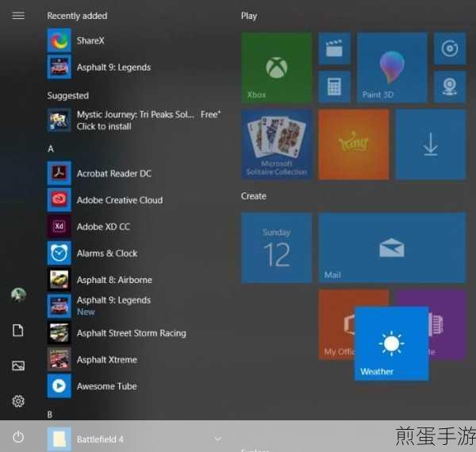The image size is (476, 452).
Task: Open Settings gear in sidebar
Action: (x=18, y=401)
